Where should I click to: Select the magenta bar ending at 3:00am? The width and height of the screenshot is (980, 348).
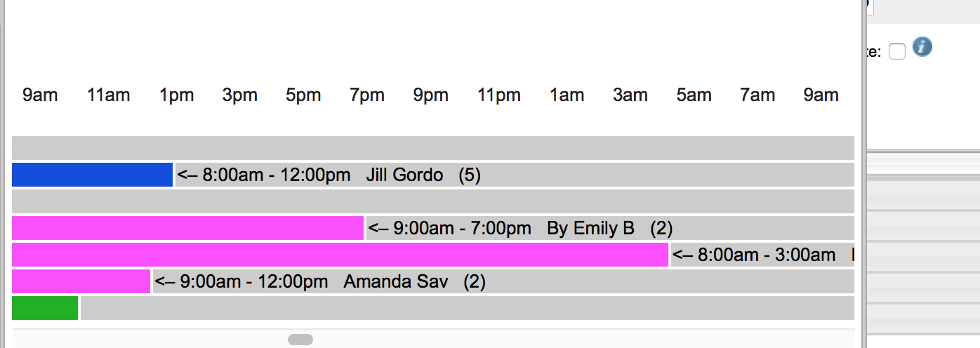tap(340, 255)
